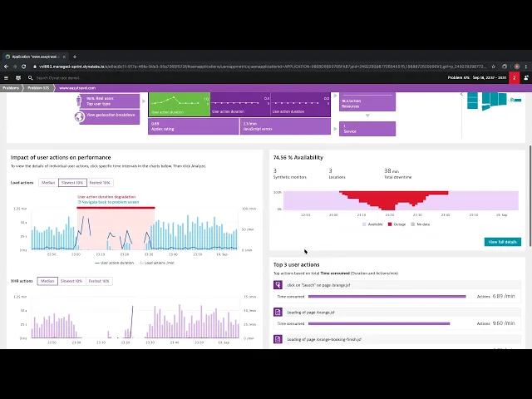This screenshot has width=532, height=399.
Task: Click the arrow left of the Service tile
Action: point(335,129)
